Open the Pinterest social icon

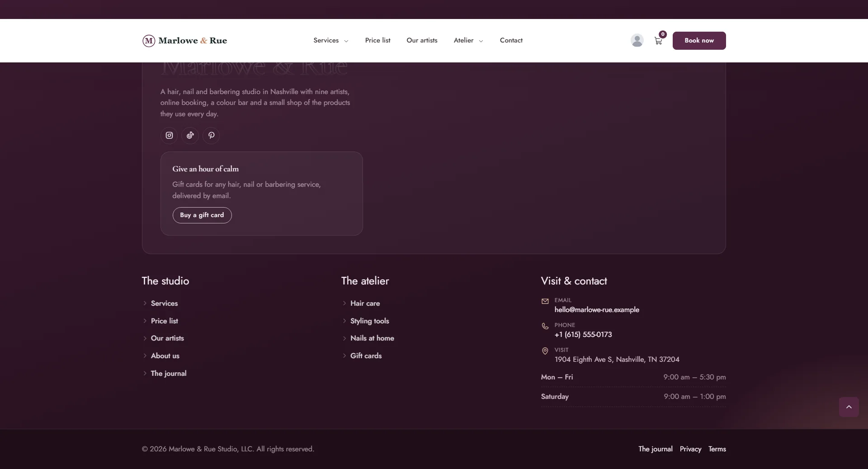[211, 135]
